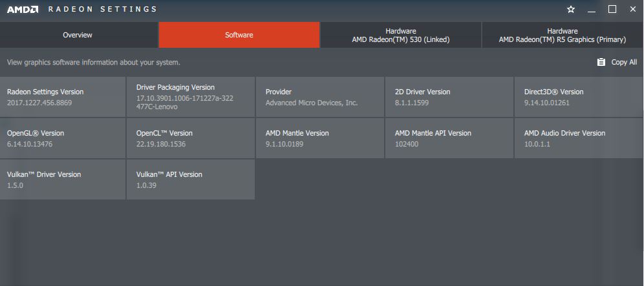Click the Radeon Settings Version tile
The height and width of the screenshot is (286, 644).
click(63, 97)
